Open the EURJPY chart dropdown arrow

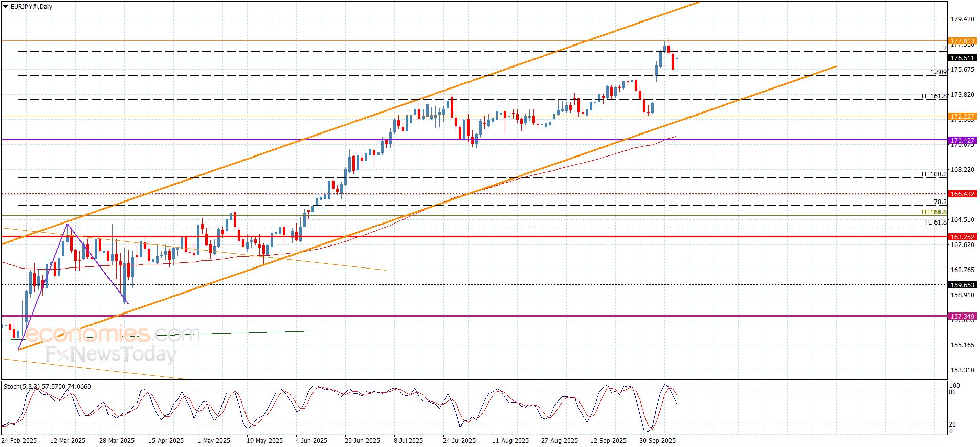point(6,7)
